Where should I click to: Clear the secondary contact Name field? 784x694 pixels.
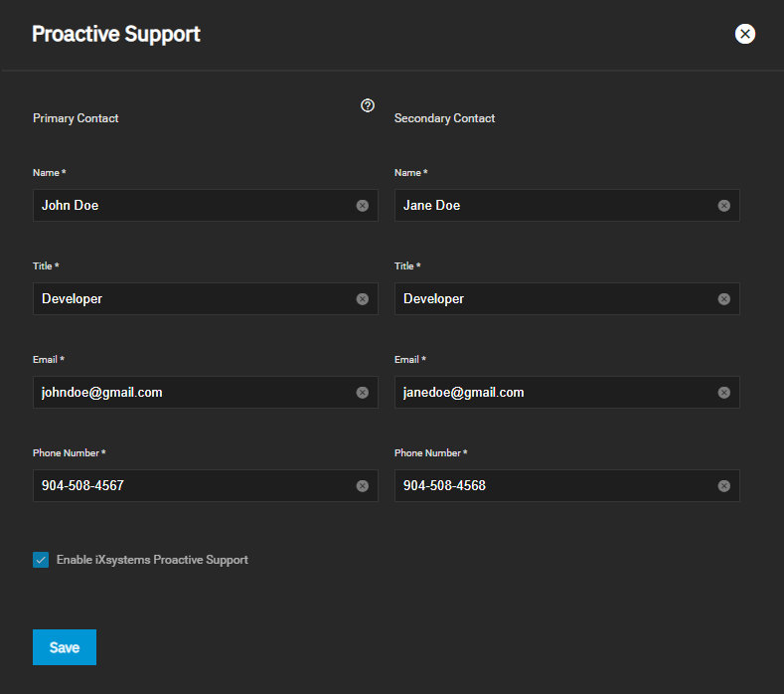tap(724, 206)
